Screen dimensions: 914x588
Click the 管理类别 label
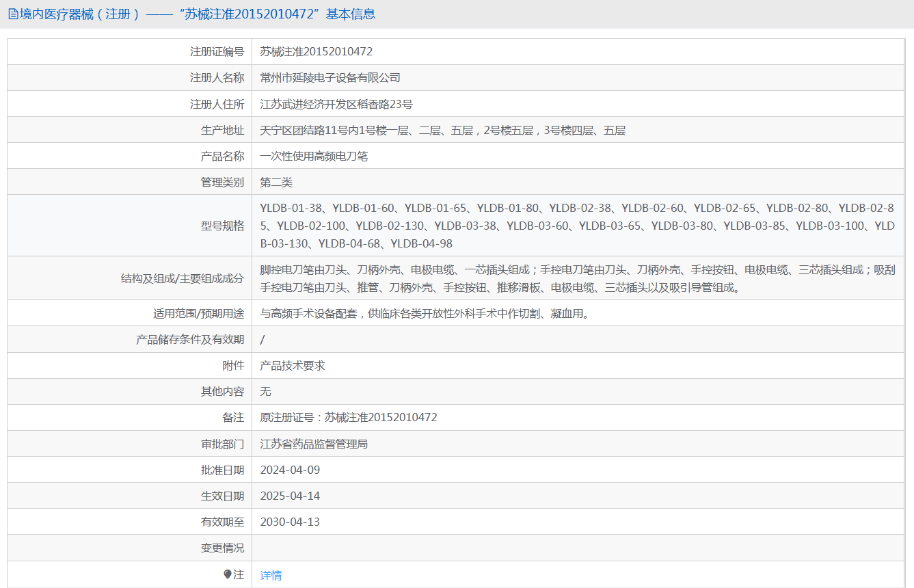click(222, 182)
